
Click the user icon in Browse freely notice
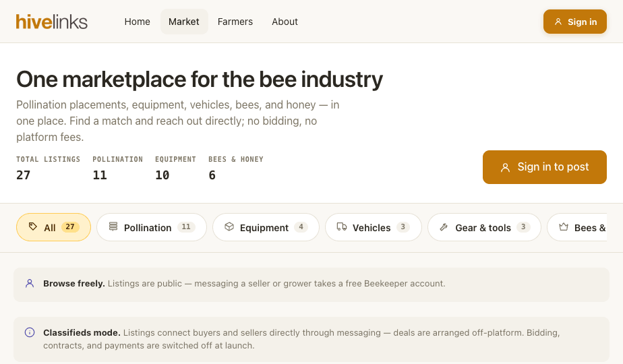[30, 283]
